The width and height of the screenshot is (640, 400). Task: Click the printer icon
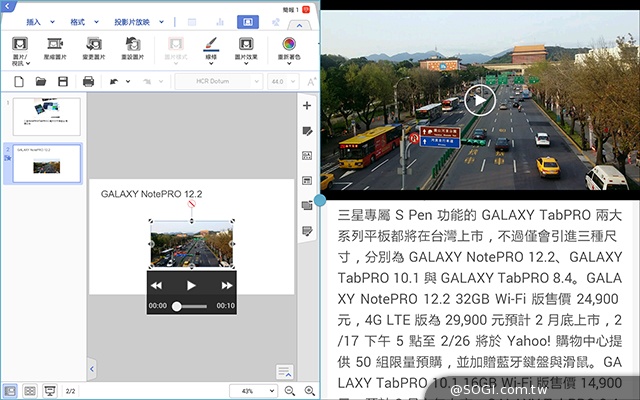point(89,82)
